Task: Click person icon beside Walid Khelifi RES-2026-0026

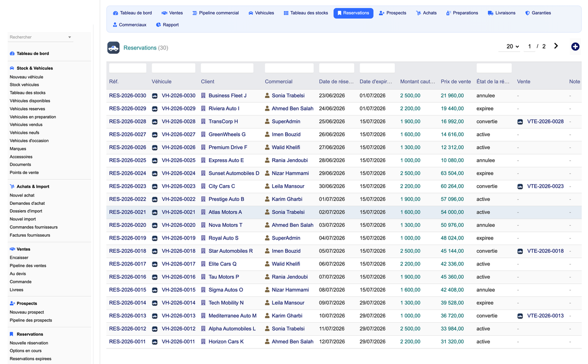Action: point(268,147)
